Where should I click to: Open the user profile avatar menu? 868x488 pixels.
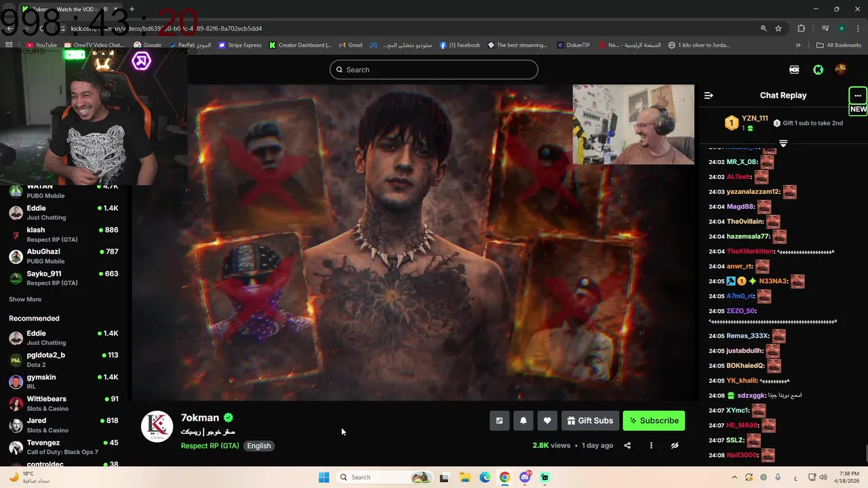click(x=840, y=69)
